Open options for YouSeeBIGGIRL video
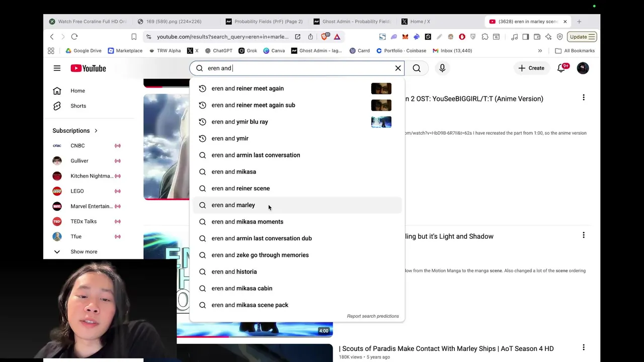644x362 pixels. pyautogui.click(x=584, y=98)
